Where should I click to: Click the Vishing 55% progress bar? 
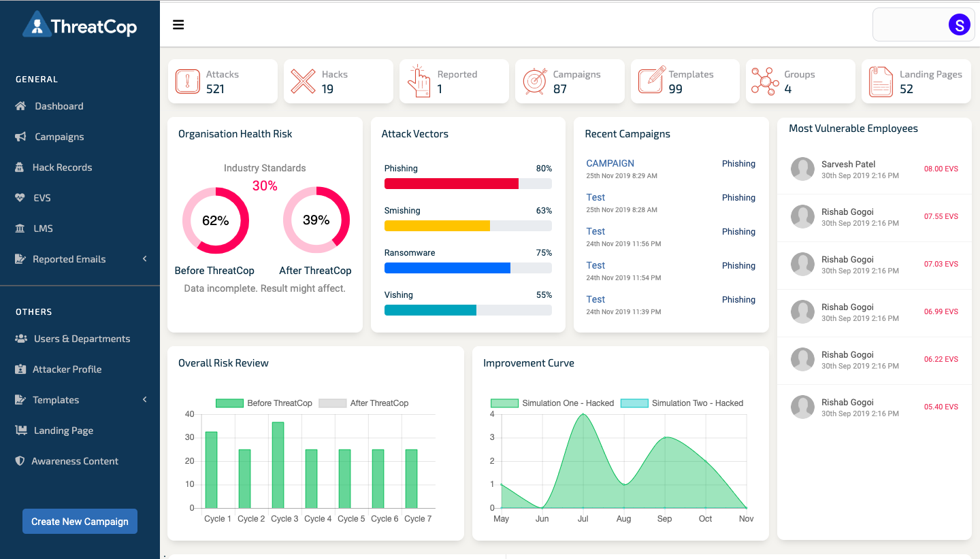(468, 310)
